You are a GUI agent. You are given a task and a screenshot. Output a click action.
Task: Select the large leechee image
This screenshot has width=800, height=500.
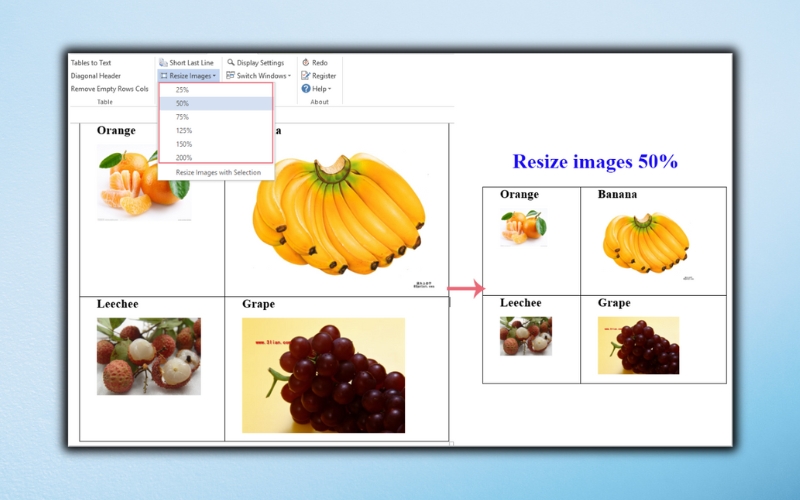[x=149, y=356]
